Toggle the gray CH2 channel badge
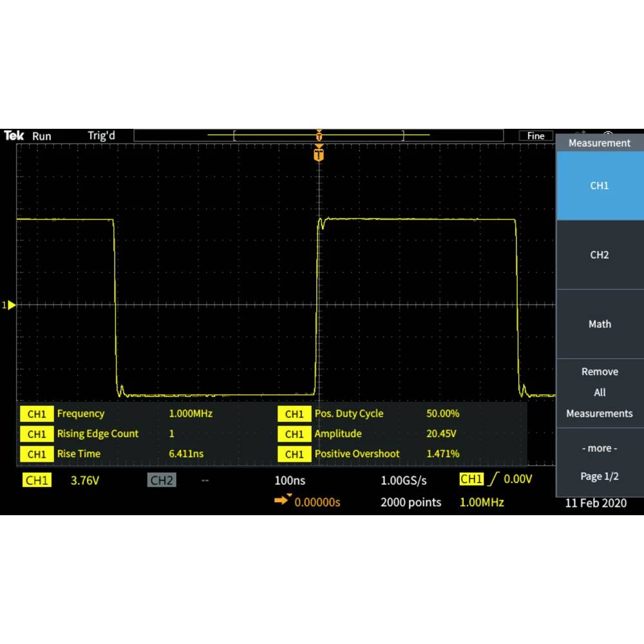644x644 pixels. tap(162, 480)
